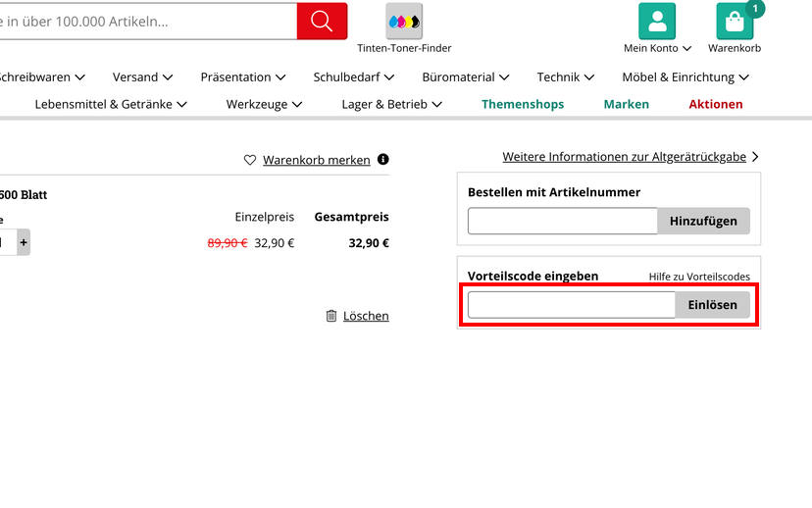
Task: Open the Aktionen page
Action: pyautogui.click(x=716, y=104)
